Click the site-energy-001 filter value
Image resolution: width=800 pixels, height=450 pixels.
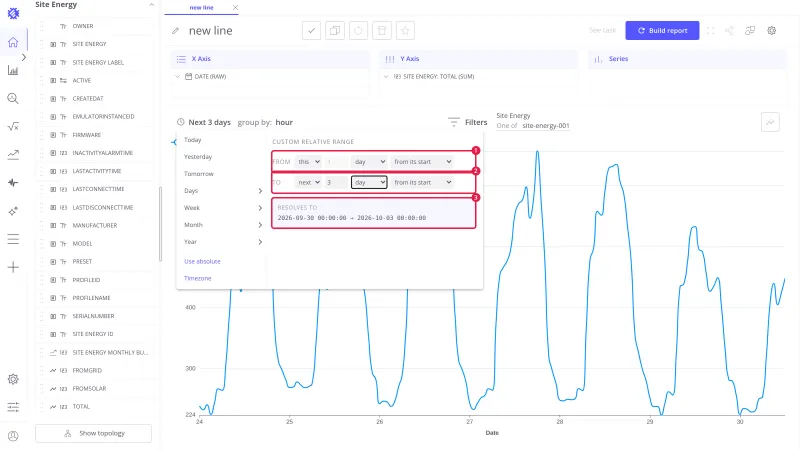tap(545, 126)
